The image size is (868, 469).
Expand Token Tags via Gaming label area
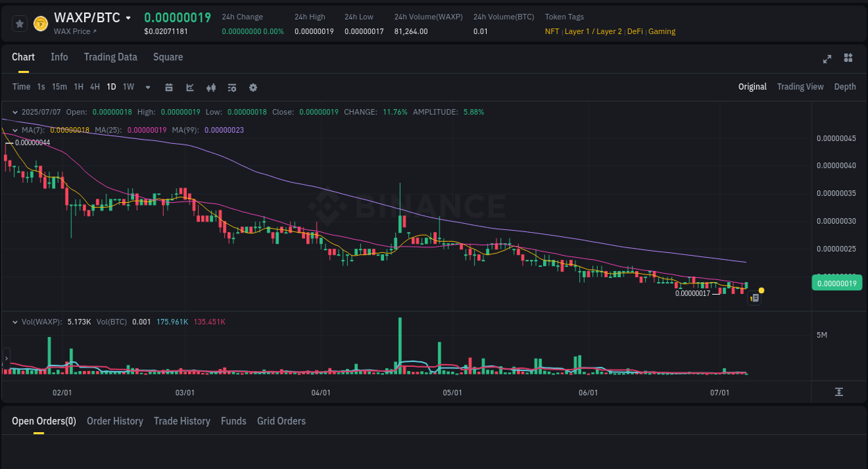[662, 31]
